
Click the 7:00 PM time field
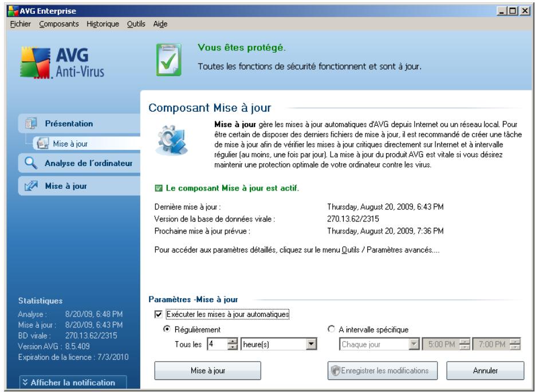click(491, 345)
